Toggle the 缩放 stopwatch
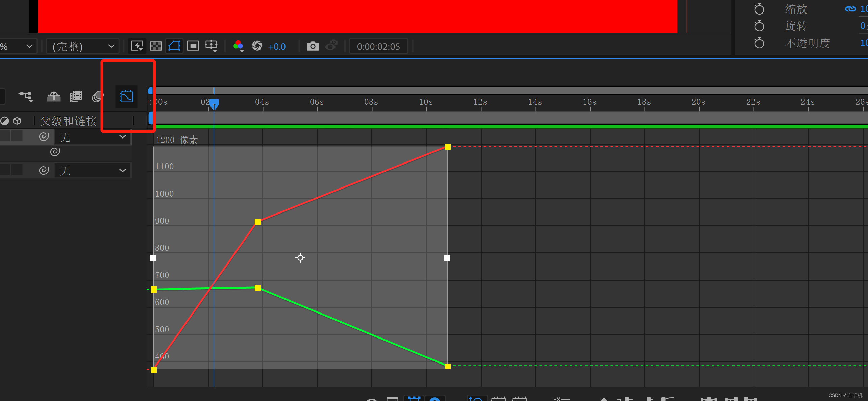The width and height of the screenshot is (868, 401). [759, 9]
